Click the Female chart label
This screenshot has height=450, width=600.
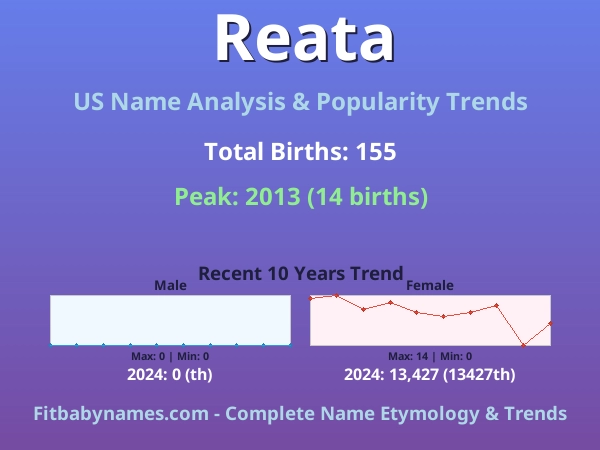(430, 285)
